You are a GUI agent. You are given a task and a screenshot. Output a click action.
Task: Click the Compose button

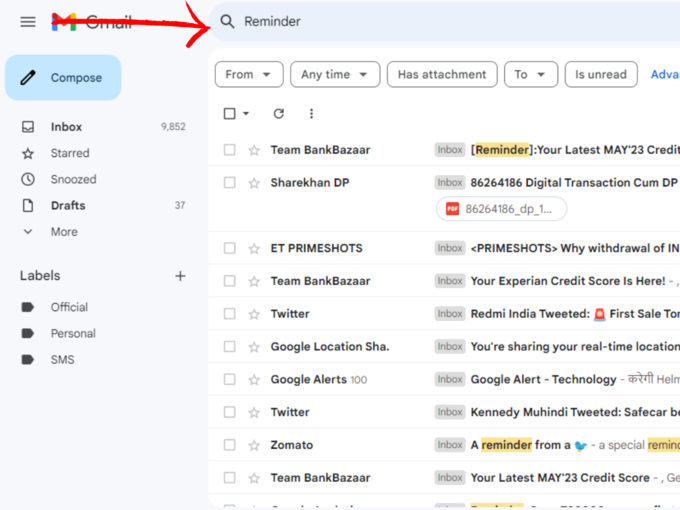click(x=63, y=78)
